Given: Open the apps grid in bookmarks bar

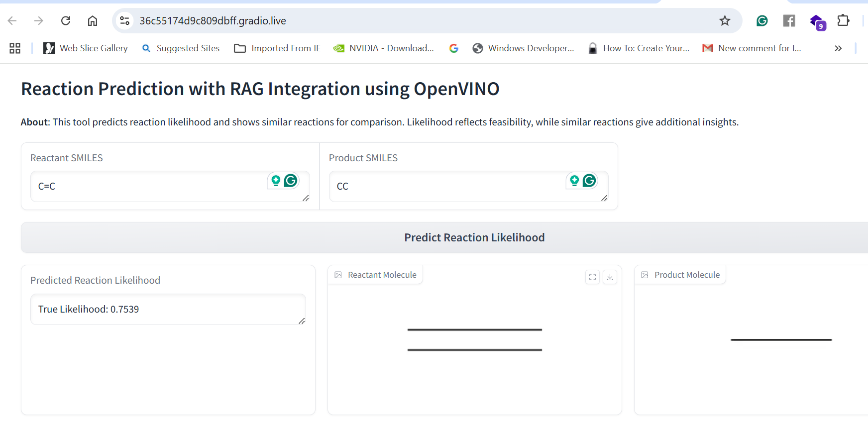Looking at the screenshot, I should (15, 48).
